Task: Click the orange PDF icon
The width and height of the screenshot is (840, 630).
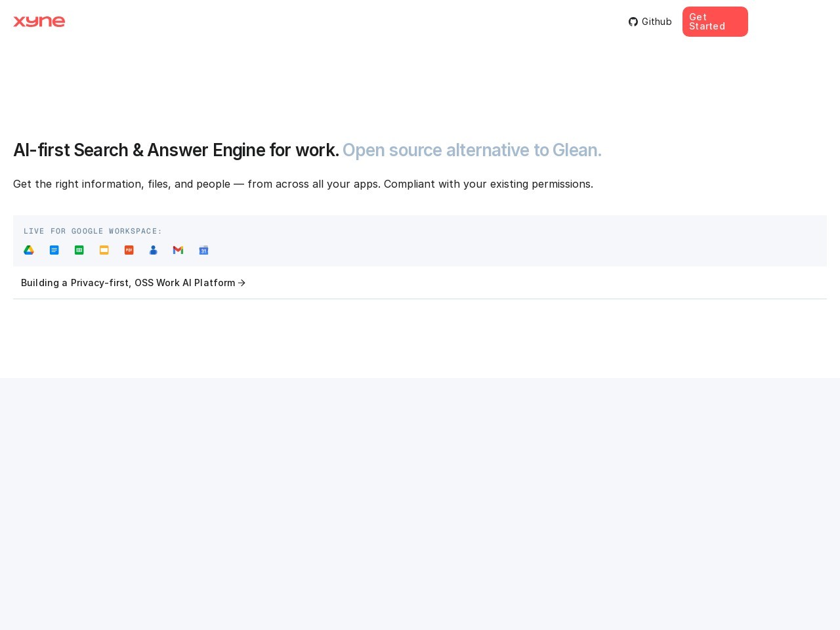Action: pyautogui.click(x=129, y=250)
